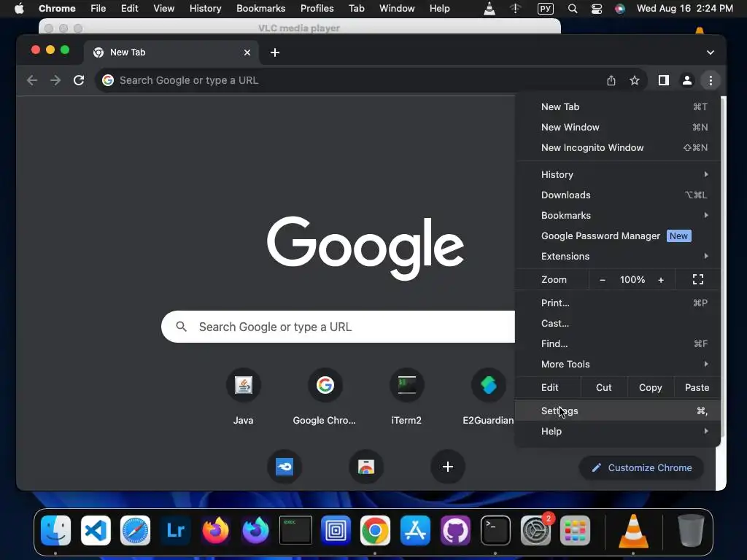
Task: Click the three-dot Chrome menu icon
Action: coord(711,80)
